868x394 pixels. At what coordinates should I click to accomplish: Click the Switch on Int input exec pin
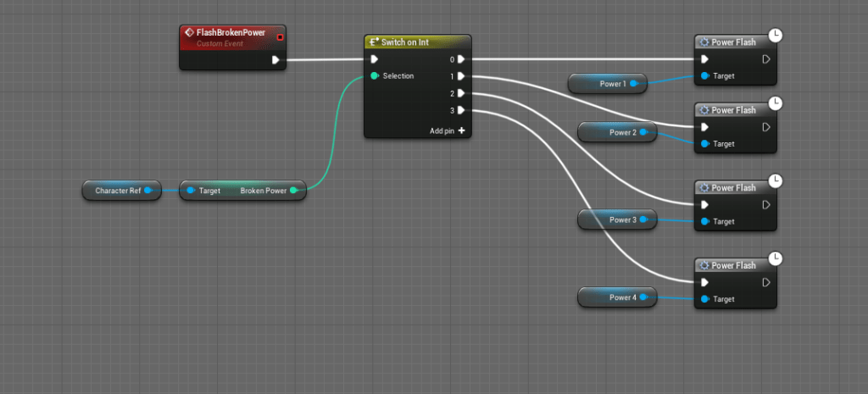coord(375,59)
